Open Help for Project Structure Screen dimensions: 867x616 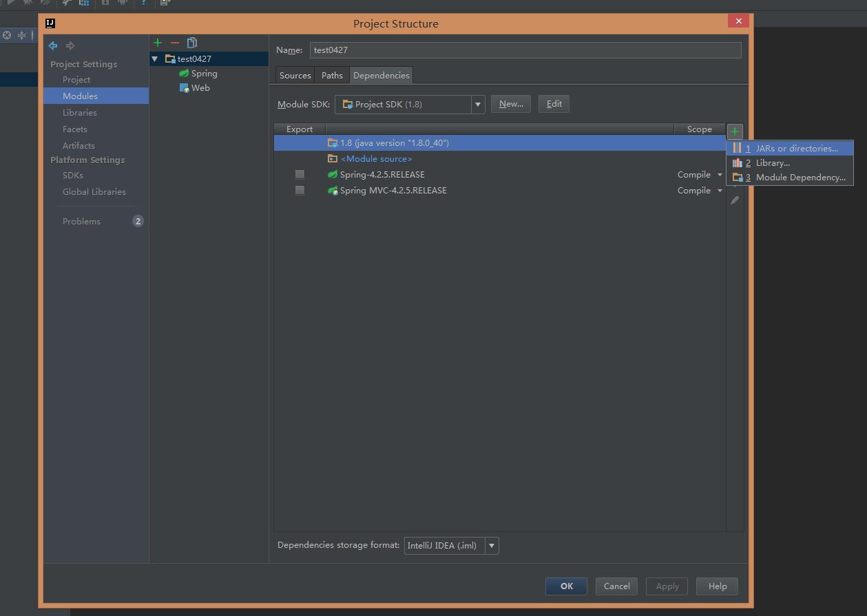[718, 586]
